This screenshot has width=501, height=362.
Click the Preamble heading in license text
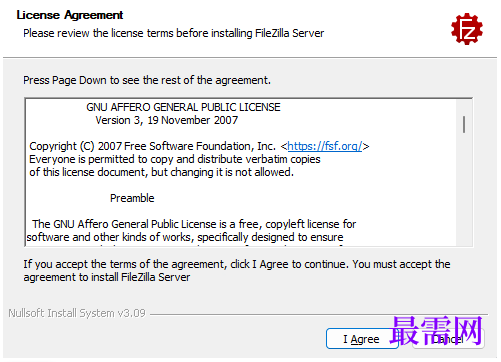tap(132, 198)
